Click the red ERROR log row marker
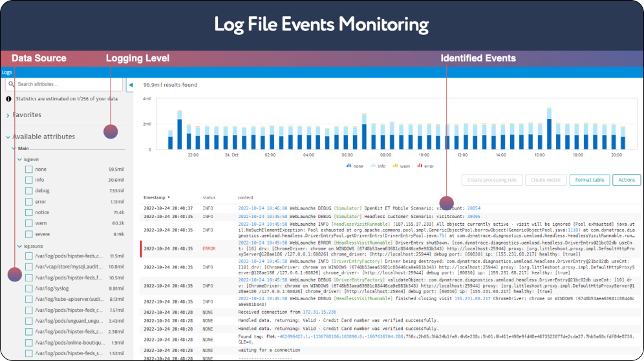 pos(141,248)
